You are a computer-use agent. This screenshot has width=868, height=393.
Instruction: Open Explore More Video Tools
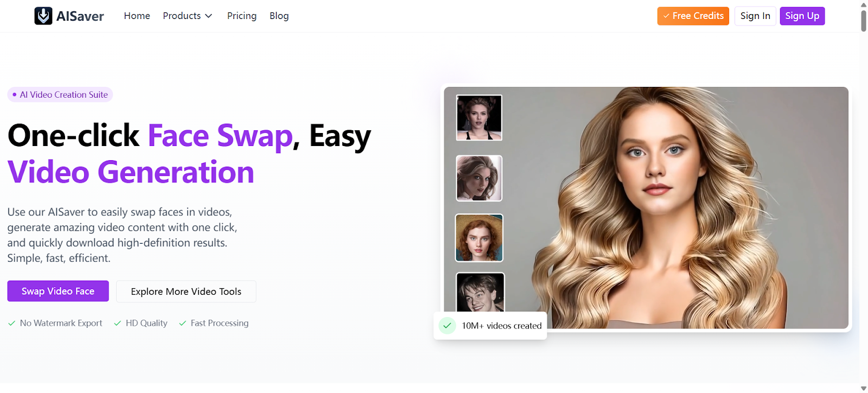pos(186,291)
